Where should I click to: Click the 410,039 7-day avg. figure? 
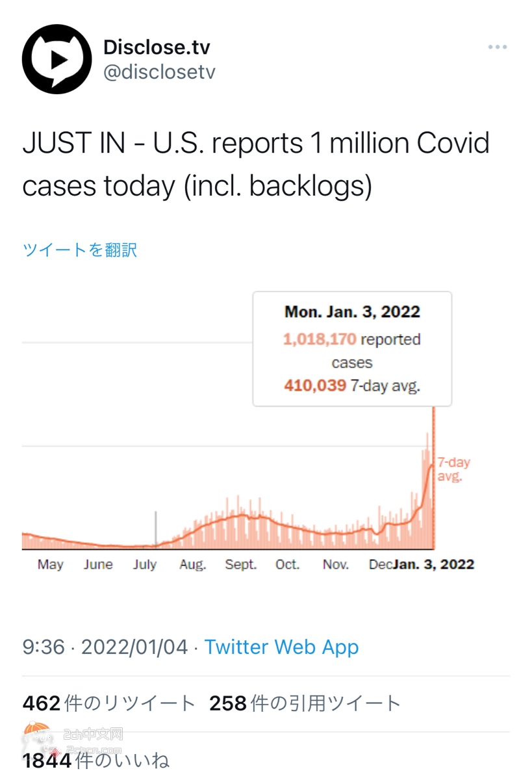point(352,385)
